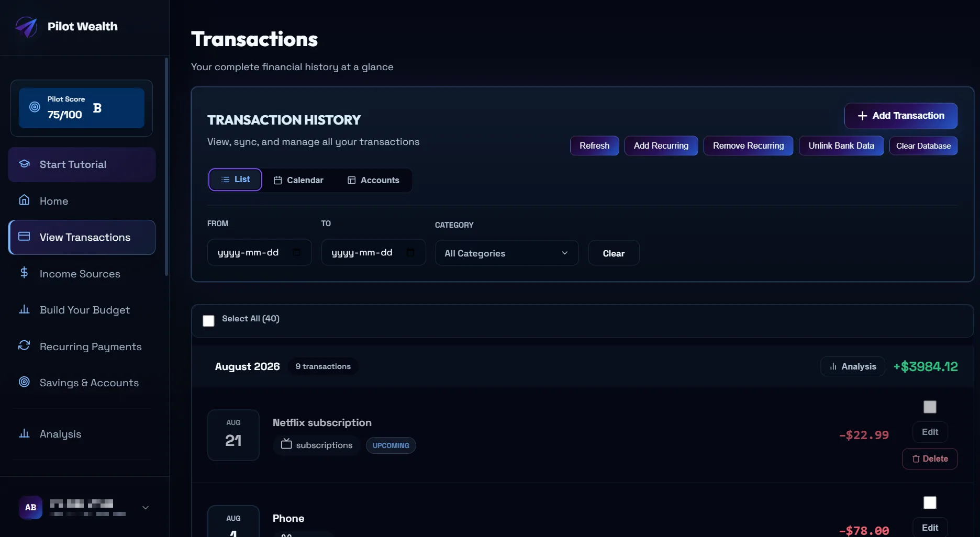Click the View Transactions card icon
980x537 pixels.
pos(24,237)
